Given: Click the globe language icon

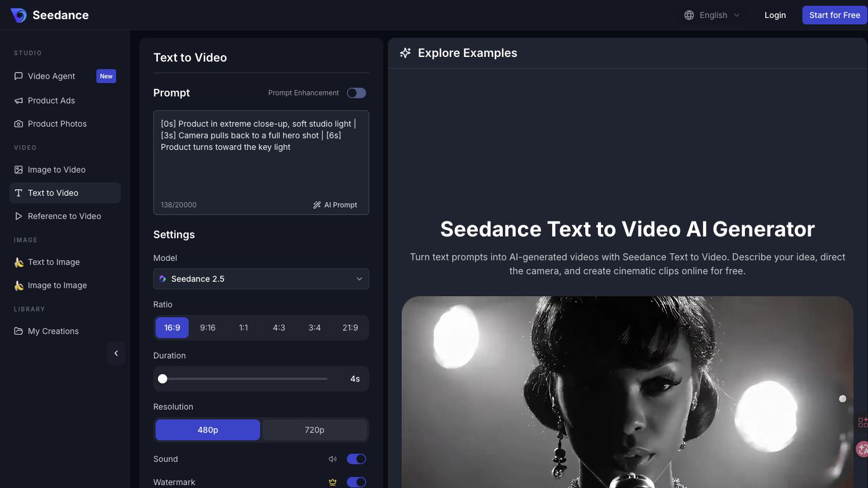Looking at the screenshot, I should (x=689, y=15).
